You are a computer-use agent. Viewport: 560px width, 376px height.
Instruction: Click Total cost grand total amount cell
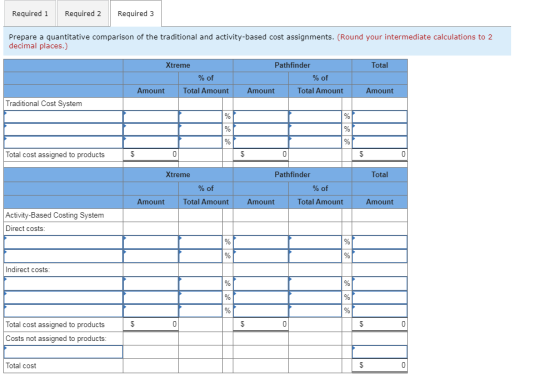380,365
